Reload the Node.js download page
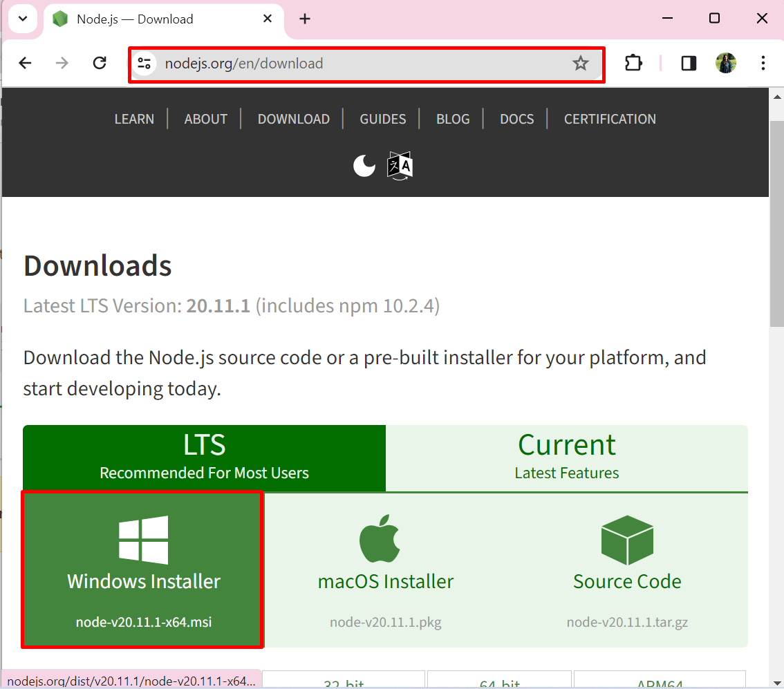 [x=100, y=63]
